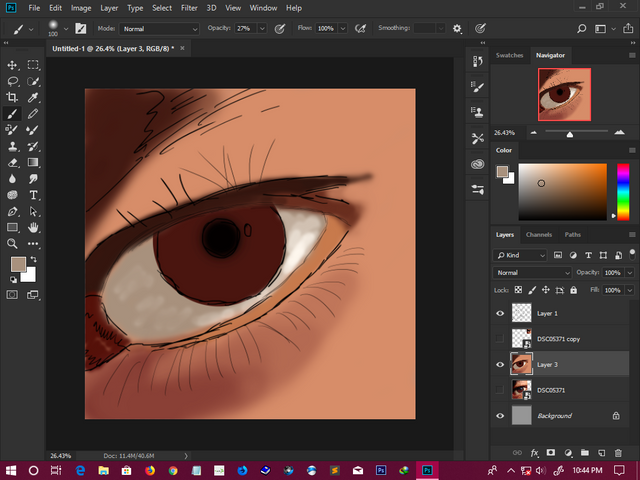Open the Windows Start menu
This screenshot has width=640, height=480.
coord(10,469)
